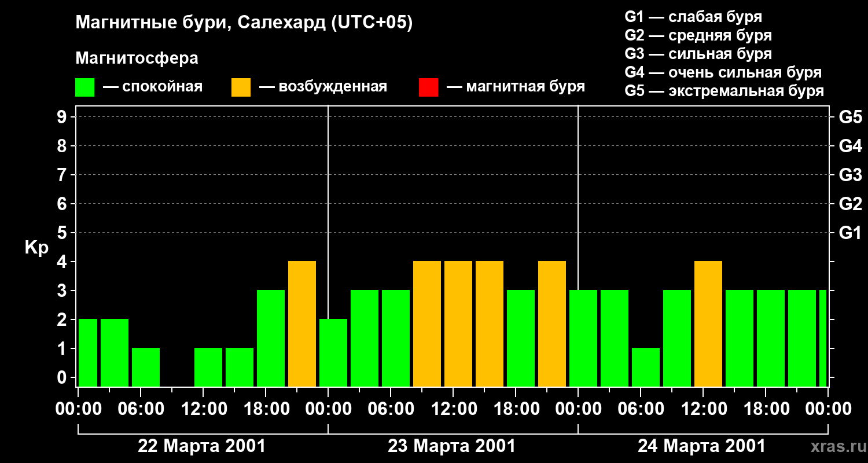Click the orange 'возбужденная' legend swatch
This screenshot has height=463, width=868.
pos(241,87)
